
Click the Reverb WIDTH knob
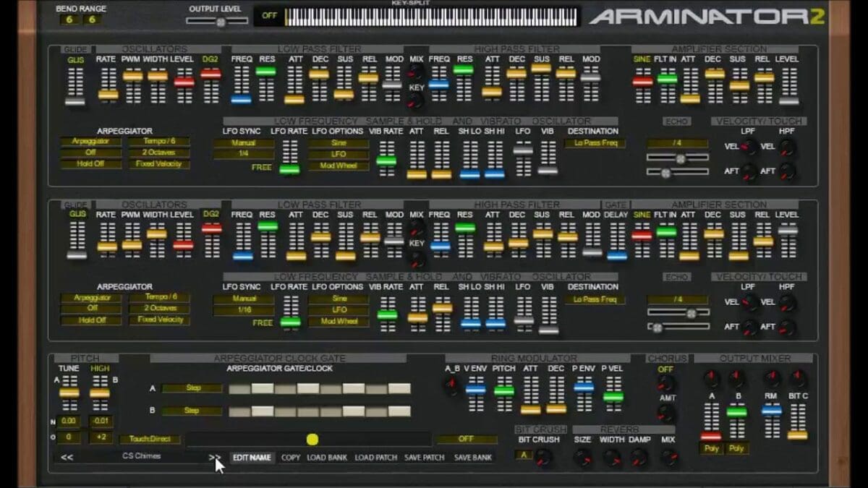coord(612,457)
